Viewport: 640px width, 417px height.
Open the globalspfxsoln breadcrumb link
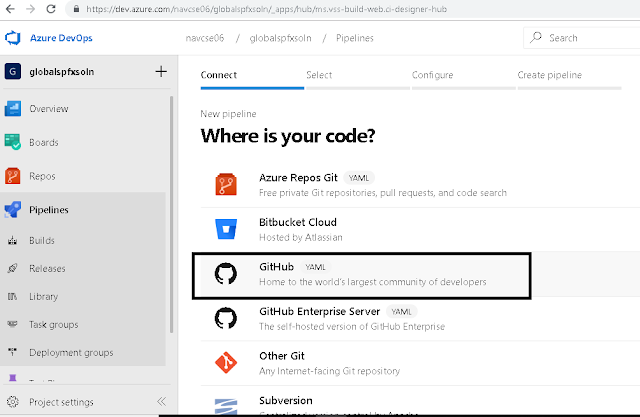[280, 38]
